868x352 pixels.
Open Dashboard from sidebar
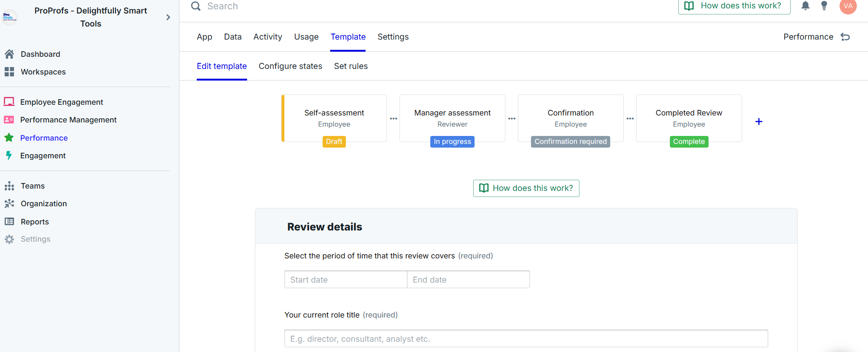41,54
